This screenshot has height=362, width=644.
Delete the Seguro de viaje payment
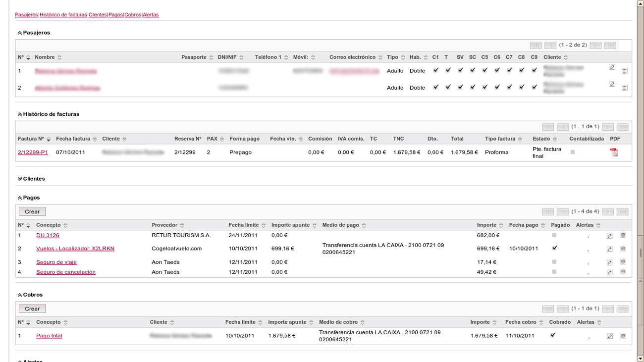[623, 262]
